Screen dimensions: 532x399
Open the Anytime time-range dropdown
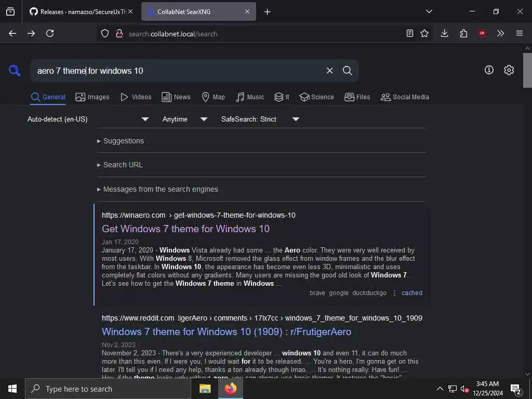point(184,119)
